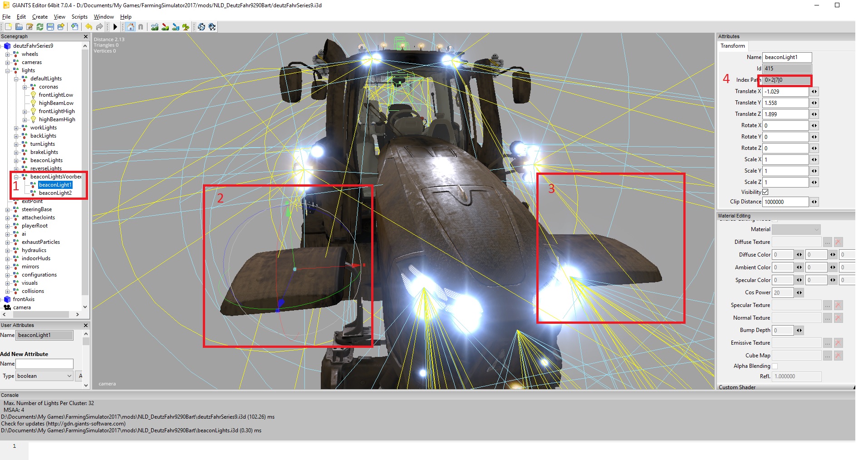Expand the cameras tree node

(7, 62)
